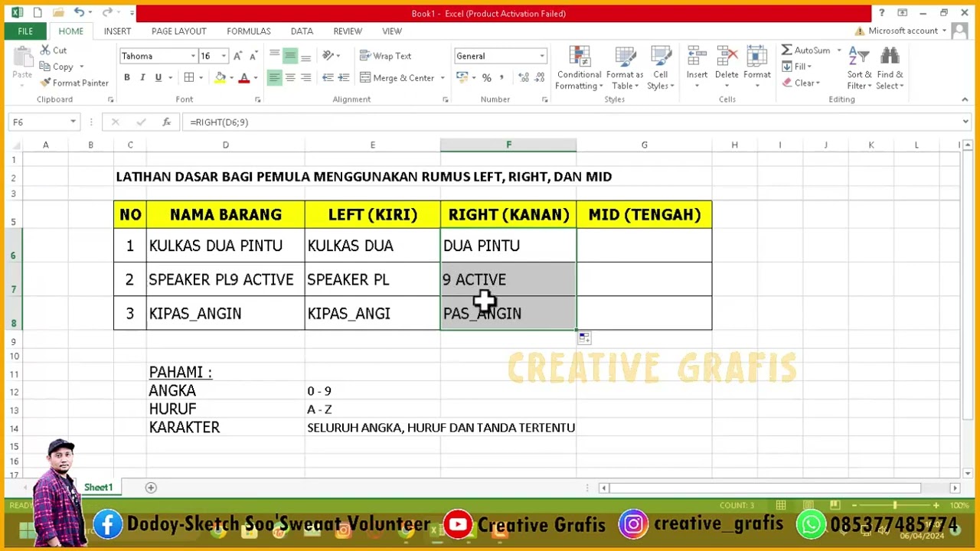Enable Wrap Text
Image resolution: width=980 pixels, height=551 pixels.
[x=386, y=56]
